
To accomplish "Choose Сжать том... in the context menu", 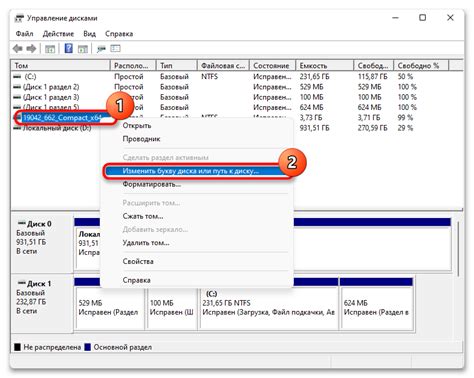I will [x=143, y=216].
